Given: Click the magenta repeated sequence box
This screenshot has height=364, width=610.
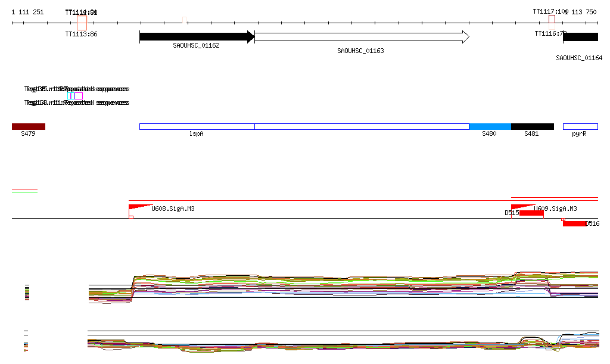Looking at the screenshot, I should point(79,96).
